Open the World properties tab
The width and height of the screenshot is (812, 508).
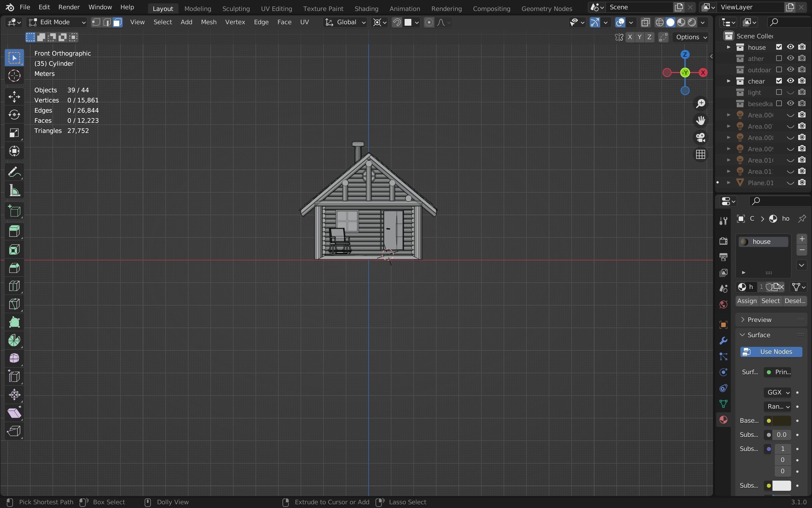click(x=723, y=305)
